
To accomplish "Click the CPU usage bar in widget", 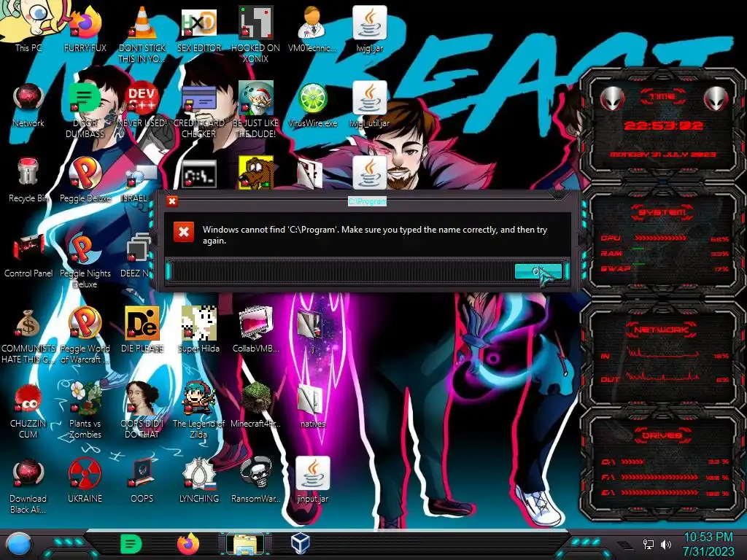I will click(x=660, y=238).
